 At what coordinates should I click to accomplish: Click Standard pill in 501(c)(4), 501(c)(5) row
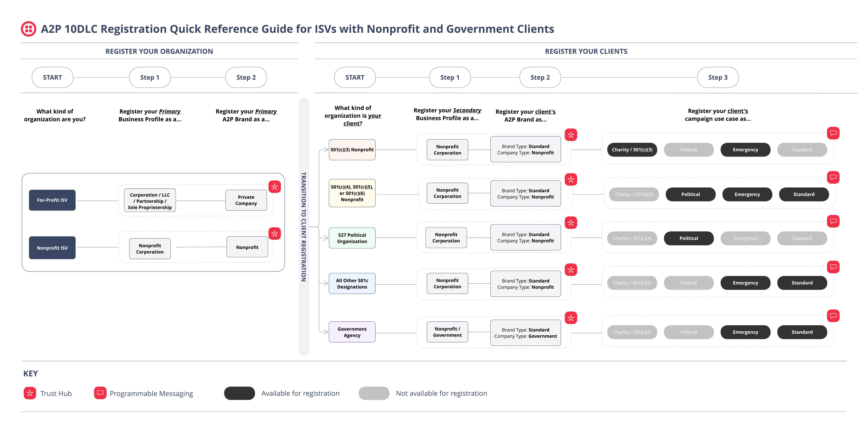(x=804, y=194)
